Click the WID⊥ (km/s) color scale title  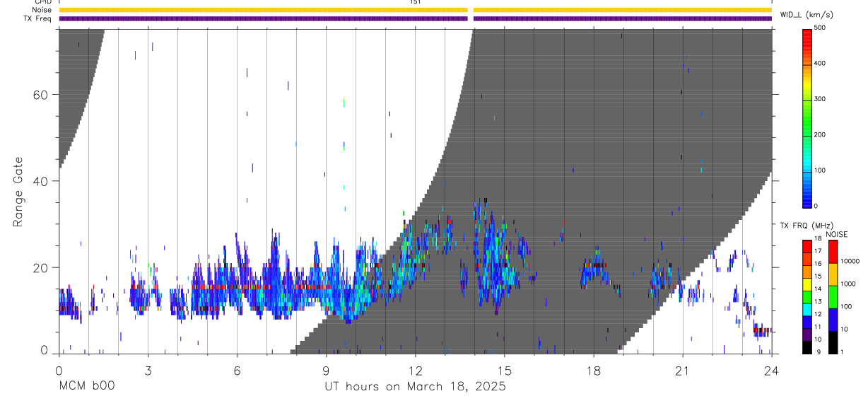point(807,14)
